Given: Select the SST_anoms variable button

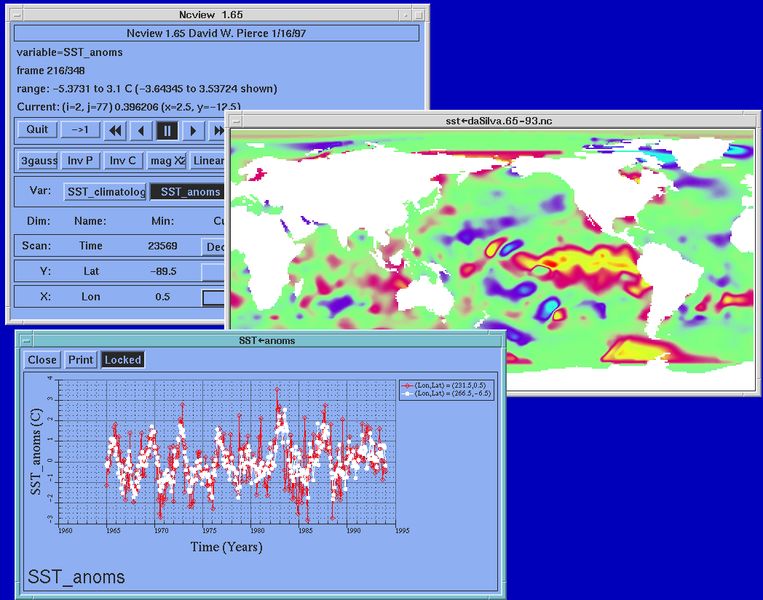Looking at the screenshot, I should point(187,192).
